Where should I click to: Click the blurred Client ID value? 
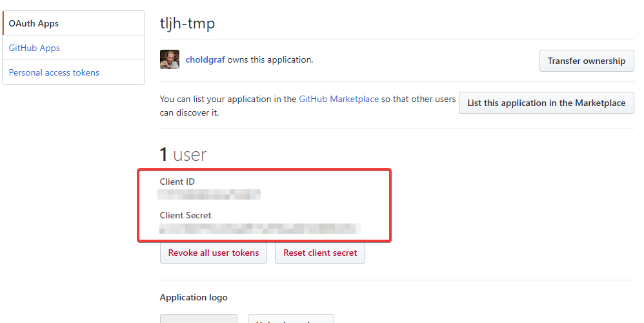pos(210,193)
